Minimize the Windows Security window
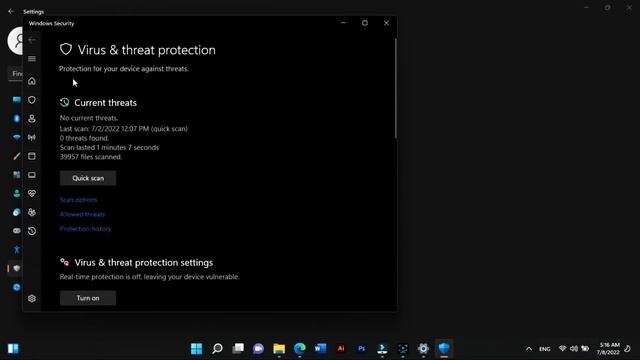This screenshot has height=360, width=640. 343,23
